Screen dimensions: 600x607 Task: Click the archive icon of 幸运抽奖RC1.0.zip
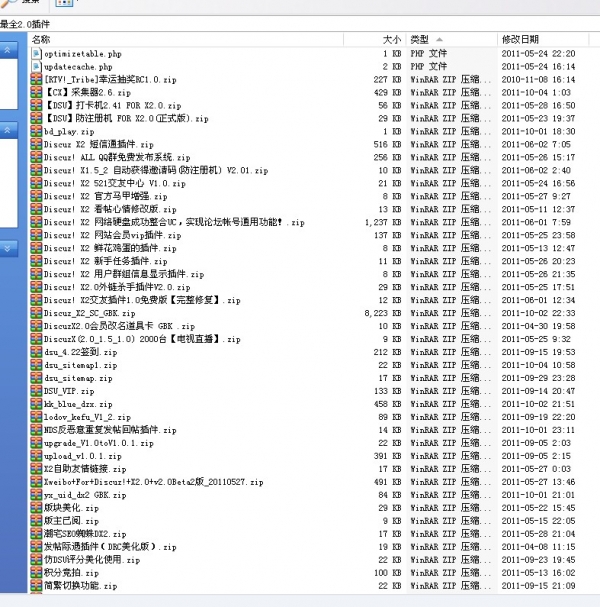(x=36, y=80)
